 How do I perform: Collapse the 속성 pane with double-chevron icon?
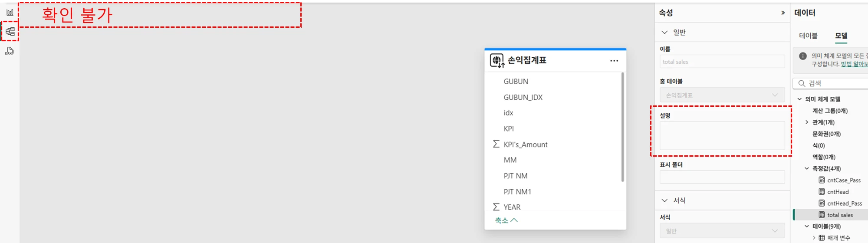point(783,13)
